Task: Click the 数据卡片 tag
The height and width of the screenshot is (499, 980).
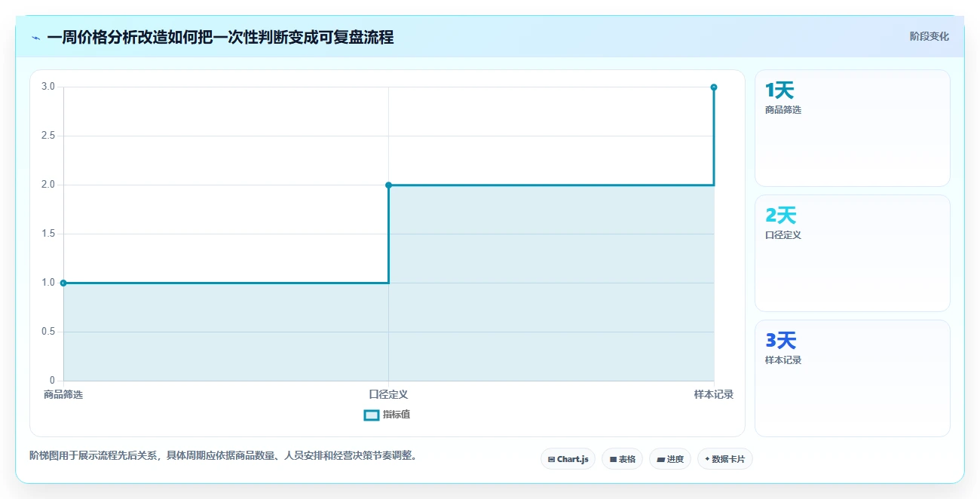Action: (724, 459)
